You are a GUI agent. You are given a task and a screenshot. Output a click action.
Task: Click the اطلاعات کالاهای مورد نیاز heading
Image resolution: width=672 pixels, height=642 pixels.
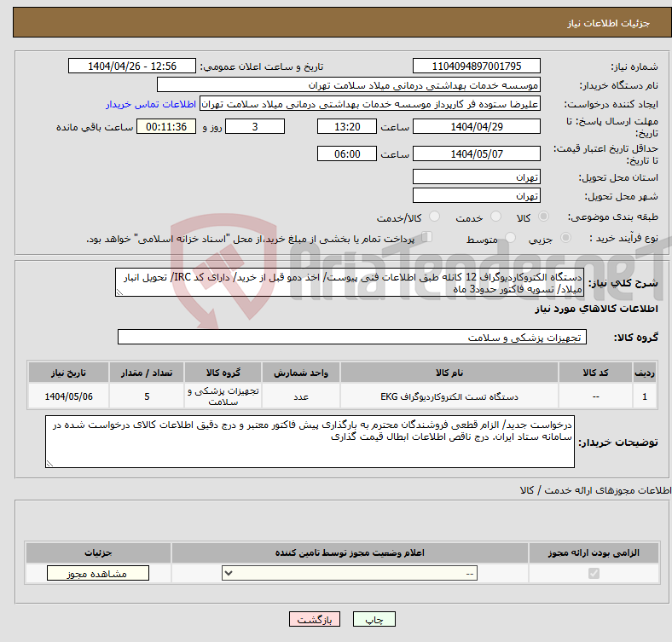[x=596, y=309]
